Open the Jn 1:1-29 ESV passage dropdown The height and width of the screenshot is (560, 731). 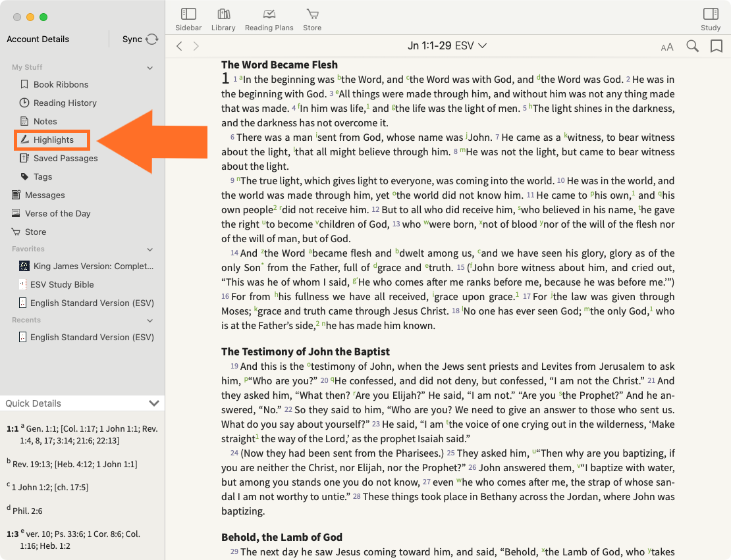[447, 46]
